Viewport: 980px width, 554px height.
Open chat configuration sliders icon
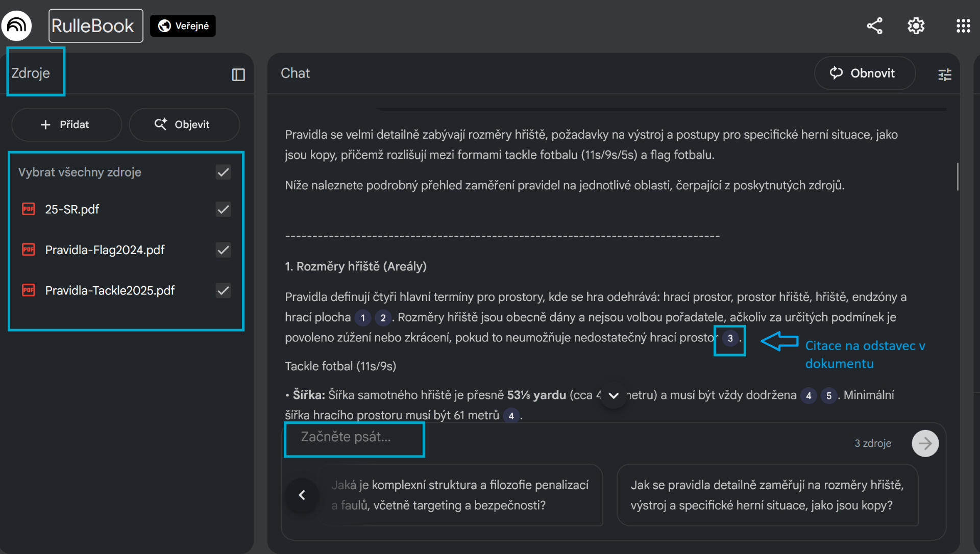pos(945,74)
